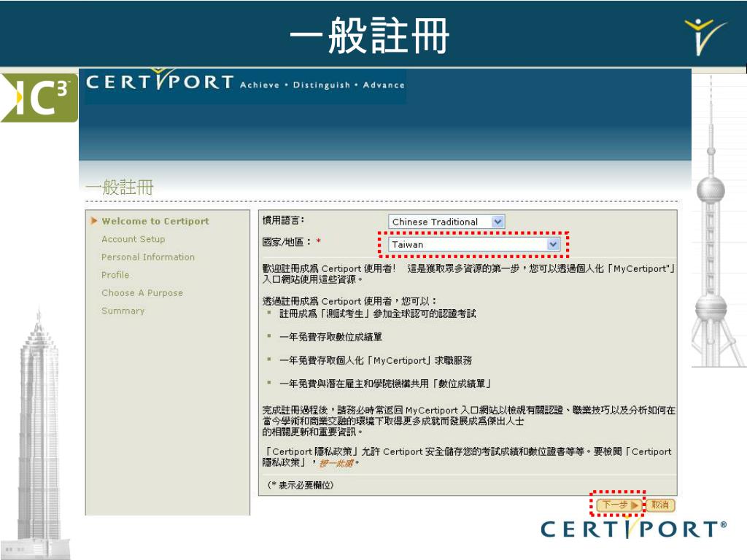Click the Certiport logo at bottom right
The width and height of the screenshot is (747, 560).
pyautogui.click(x=633, y=529)
